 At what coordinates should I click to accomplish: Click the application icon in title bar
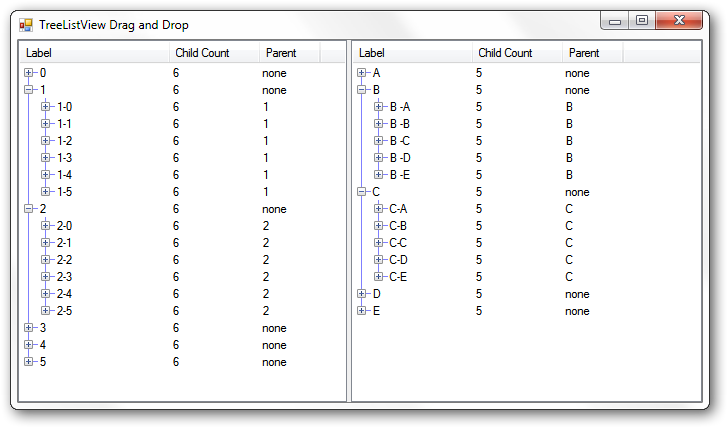click(x=26, y=25)
